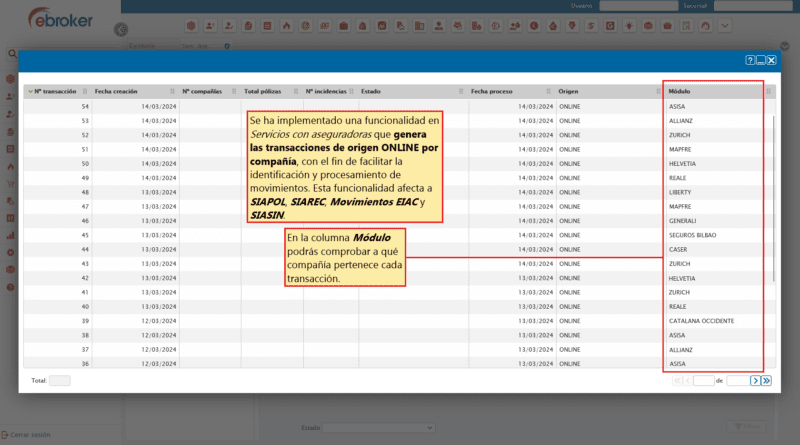
Task: Sort by Módulo column header
Action: pos(679,91)
